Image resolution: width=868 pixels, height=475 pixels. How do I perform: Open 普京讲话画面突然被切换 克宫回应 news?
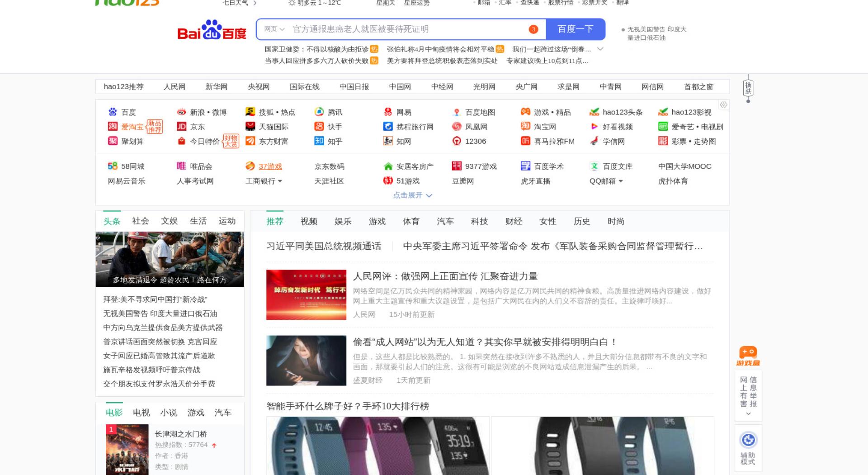(160, 342)
